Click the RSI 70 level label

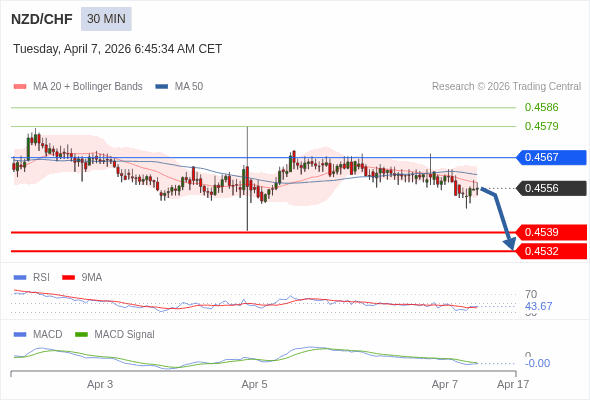[x=531, y=294]
